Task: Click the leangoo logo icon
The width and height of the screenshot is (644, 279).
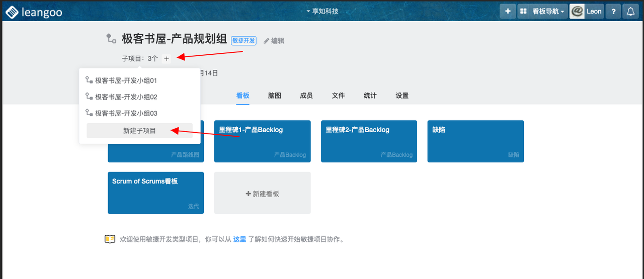Action: 12,11
